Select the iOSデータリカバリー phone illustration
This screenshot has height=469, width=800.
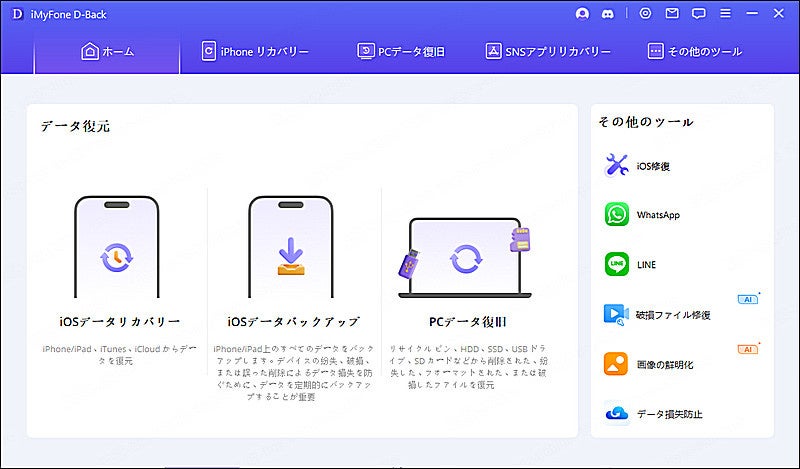click(117, 247)
